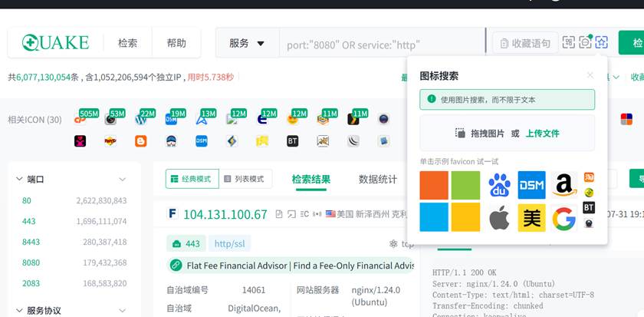The height and width of the screenshot is (317, 644).
Task: Select blue arrow related icon with 13M badge
Action: tap(202, 119)
